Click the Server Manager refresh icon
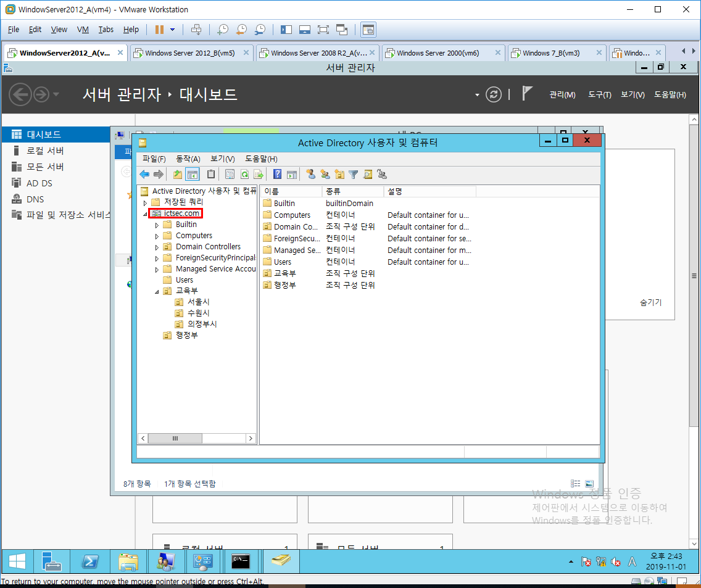The width and height of the screenshot is (701, 588). click(494, 94)
